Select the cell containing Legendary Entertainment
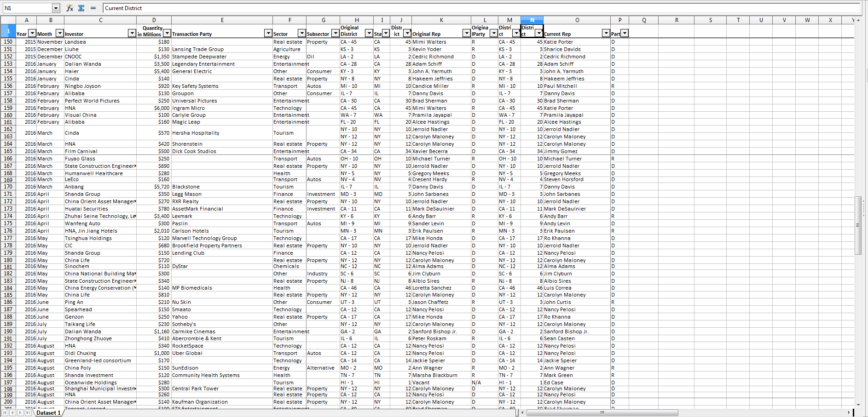868x417 pixels. click(222, 64)
